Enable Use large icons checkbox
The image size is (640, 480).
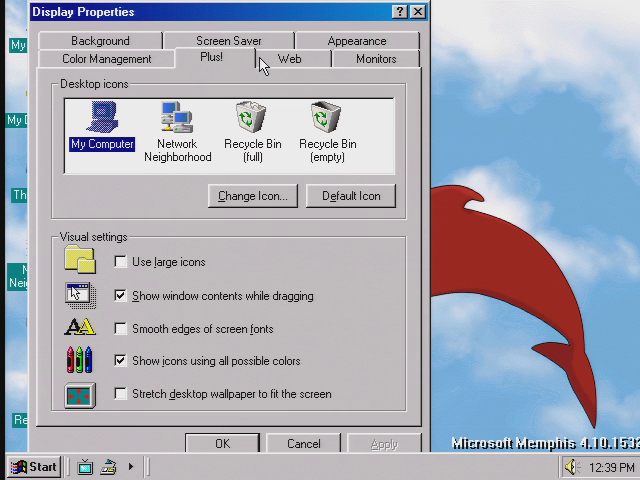click(120, 262)
